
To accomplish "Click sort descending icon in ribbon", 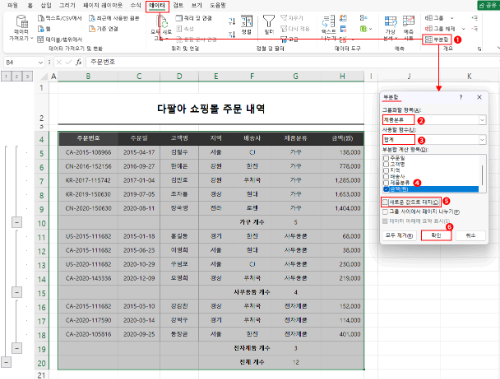I will click(x=232, y=34).
